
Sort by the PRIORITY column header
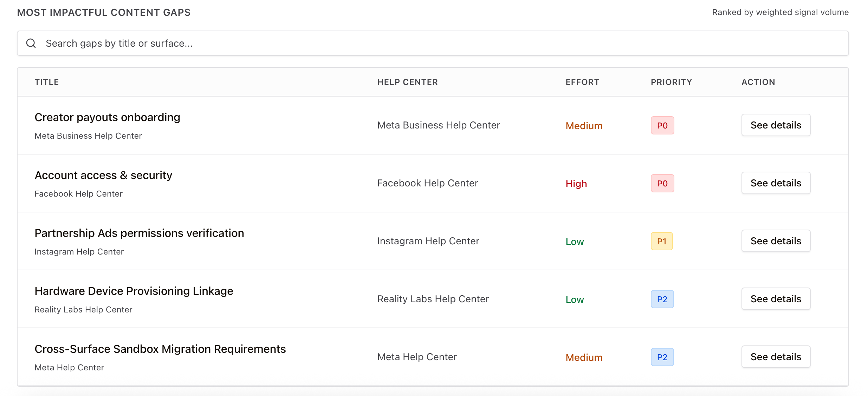tap(671, 82)
